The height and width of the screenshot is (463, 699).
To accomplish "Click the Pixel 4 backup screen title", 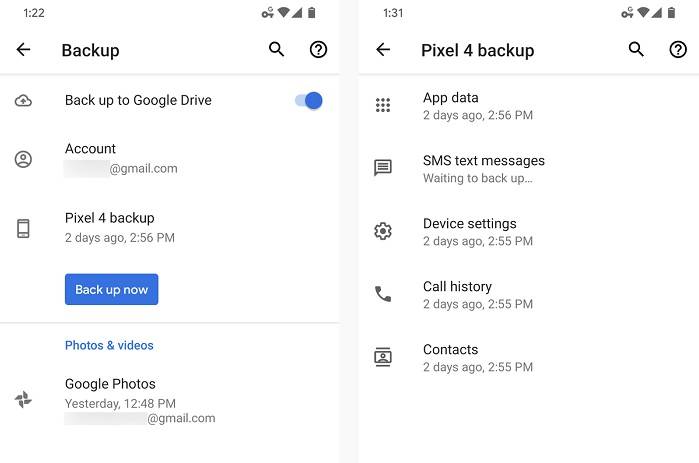I will pyautogui.click(x=477, y=50).
